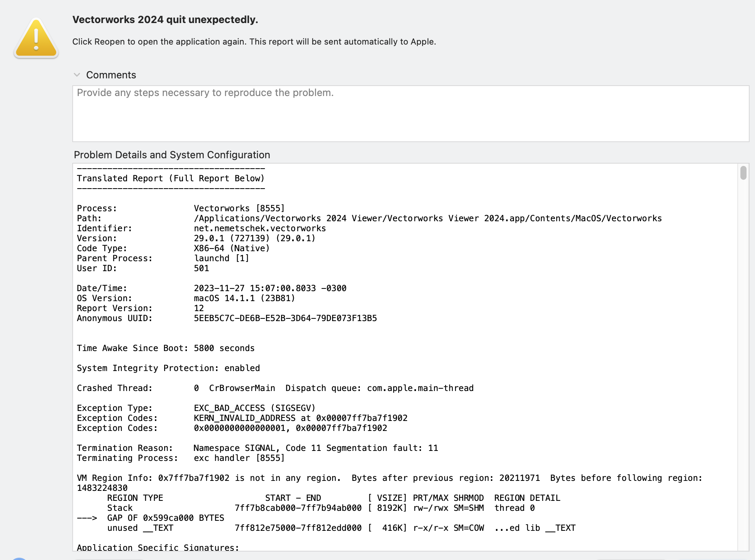This screenshot has height=560, width=755.
Task: Click the User ID value '501'
Action: (201, 268)
